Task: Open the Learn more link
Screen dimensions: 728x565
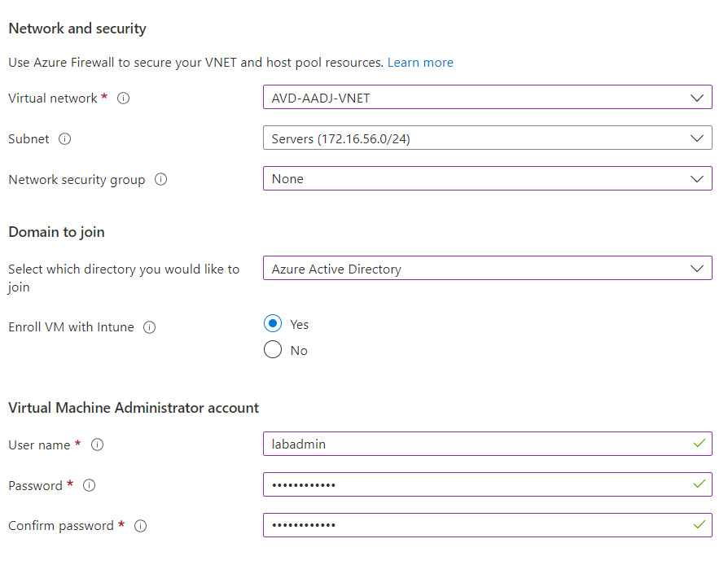Action: (x=420, y=63)
